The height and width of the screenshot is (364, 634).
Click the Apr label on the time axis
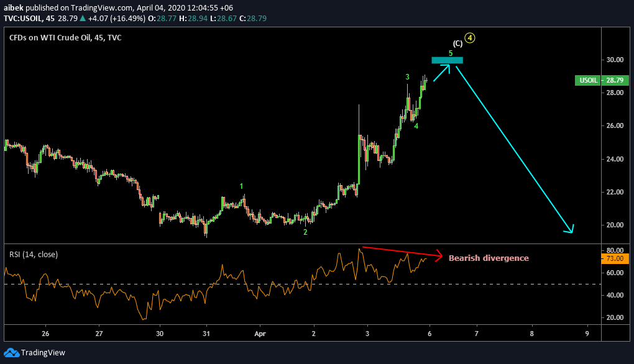coord(260,334)
